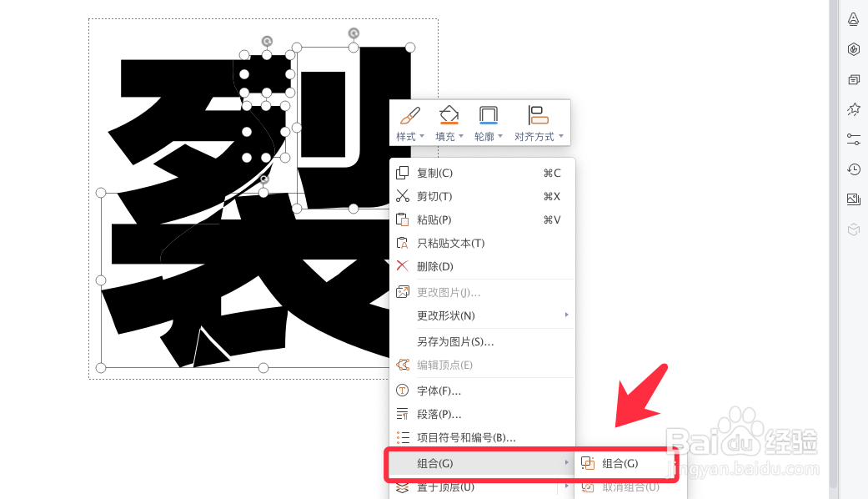Expand the 对齐方式 dropdown arrow
Viewport: 868px width, 499px height.
[x=561, y=136]
